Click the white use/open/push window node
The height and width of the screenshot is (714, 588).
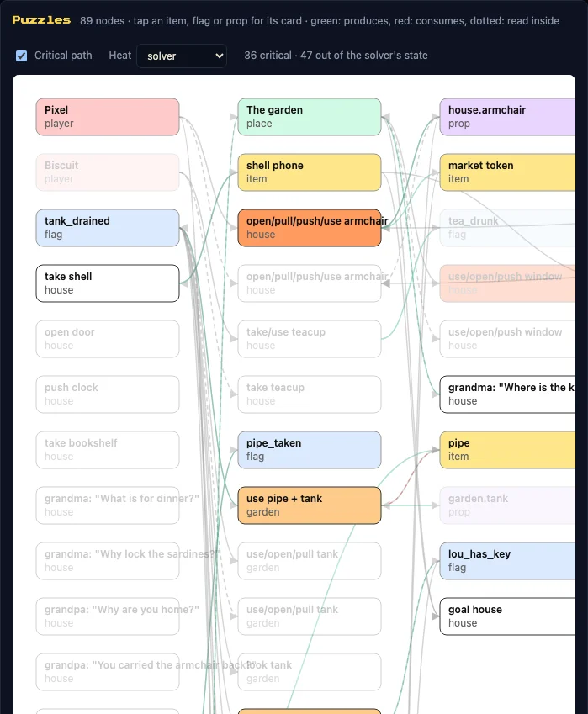coord(507,339)
